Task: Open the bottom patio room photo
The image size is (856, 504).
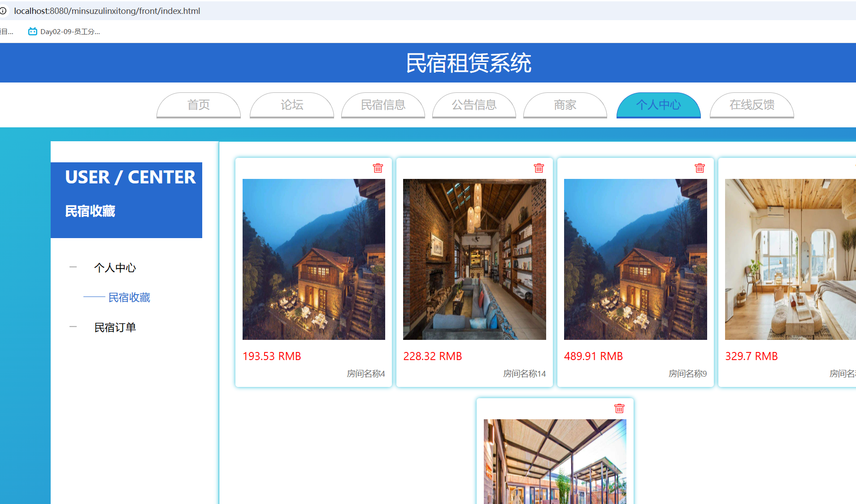Action: pyautogui.click(x=555, y=461)
